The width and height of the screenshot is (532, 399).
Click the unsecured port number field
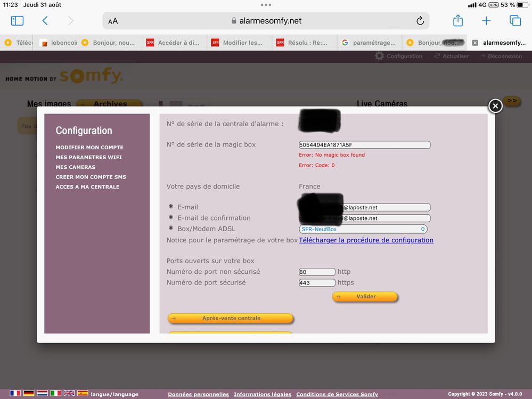point(317,272)
